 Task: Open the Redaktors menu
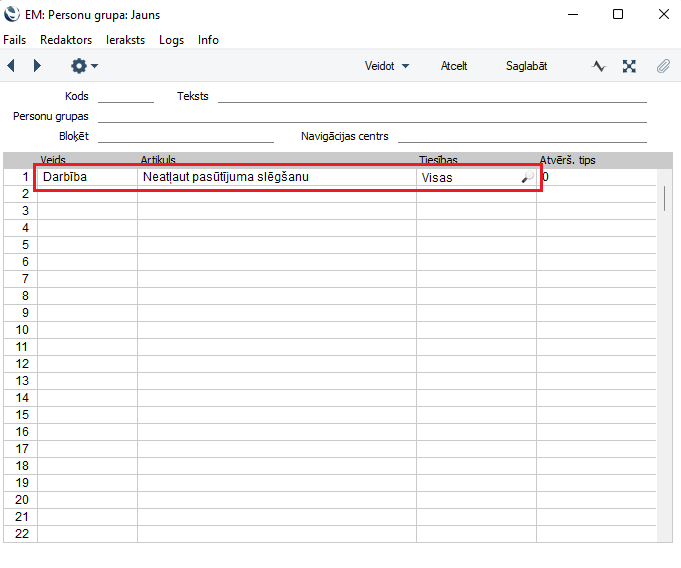66,40
